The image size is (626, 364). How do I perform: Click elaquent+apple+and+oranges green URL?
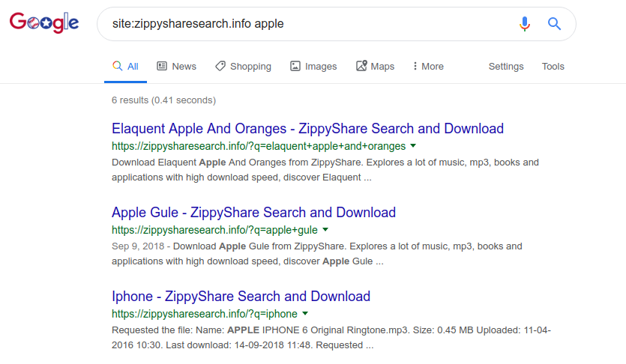259,146
